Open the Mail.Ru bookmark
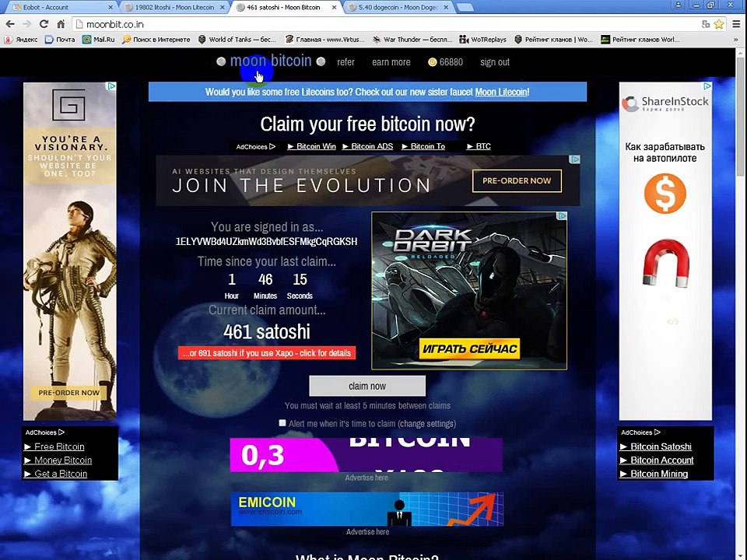Screen dimensions: 747x560 click(99, 40)
